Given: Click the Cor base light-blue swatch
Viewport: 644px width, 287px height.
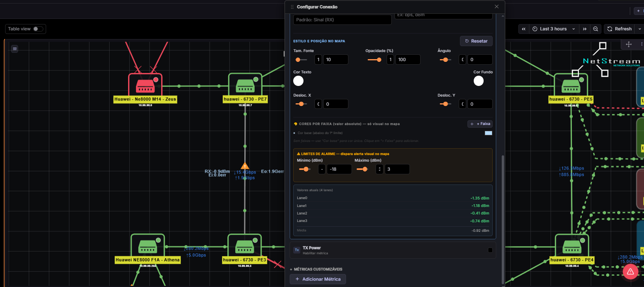Looking at the screenshot, I should (x=488, y=133).
